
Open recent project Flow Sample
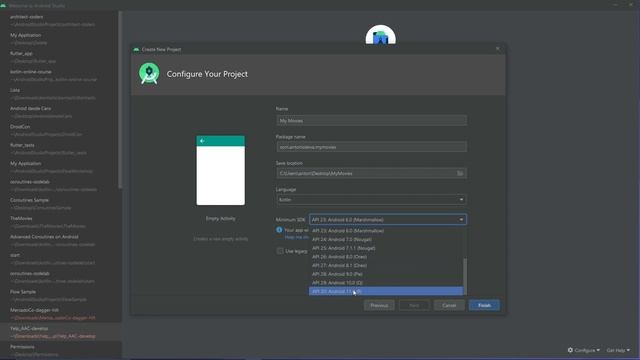coord(60,296)
